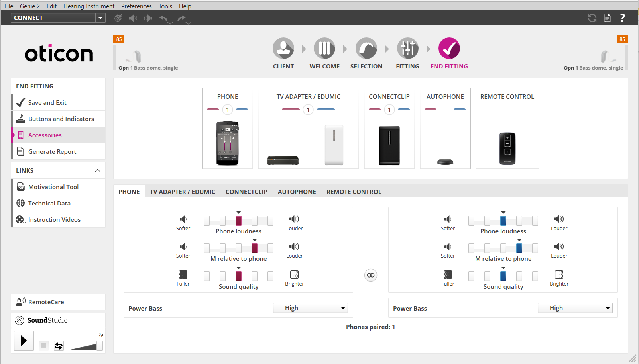This screenshot has width=639, height=364.
Task: Toggle the SoundStudio repeat loop icon
Action: [59, 346]
